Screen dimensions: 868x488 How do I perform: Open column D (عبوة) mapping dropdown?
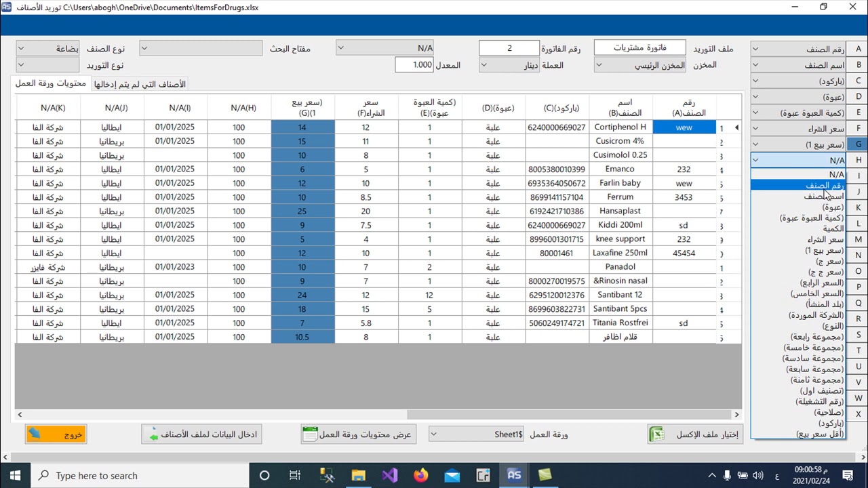click(x=800, y=97)
